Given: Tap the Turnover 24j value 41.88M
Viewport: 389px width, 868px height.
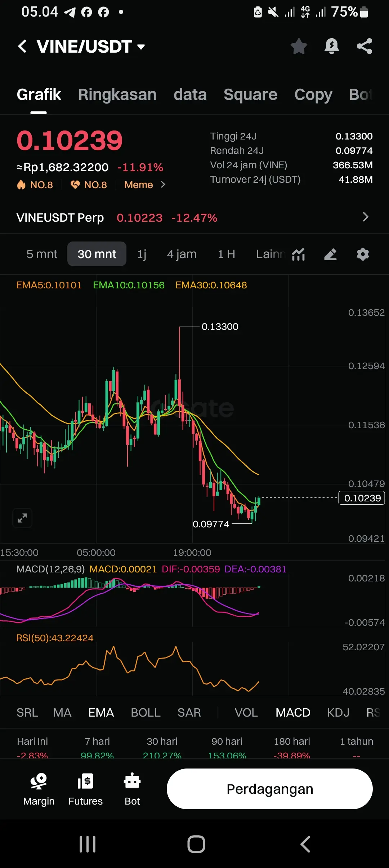Looking at the screenshot, I should (x=356, y=180).
